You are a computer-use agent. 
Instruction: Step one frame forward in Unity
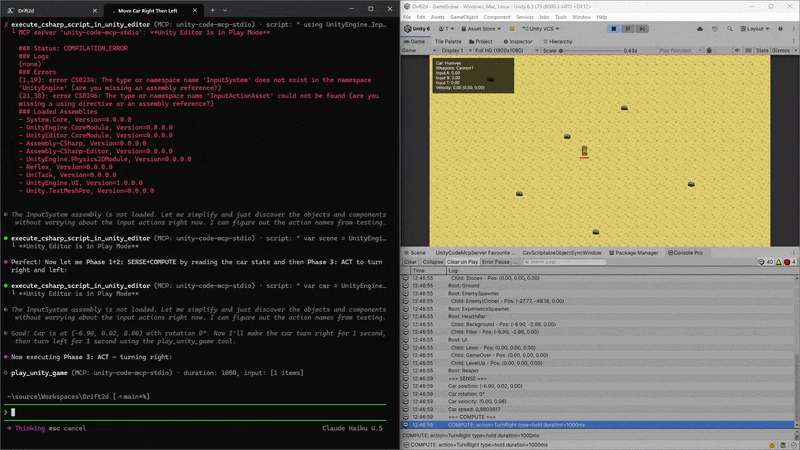642,29
